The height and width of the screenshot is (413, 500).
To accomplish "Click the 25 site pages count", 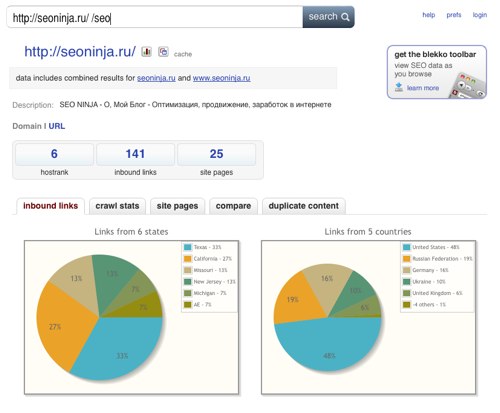I will coord(216,154).
